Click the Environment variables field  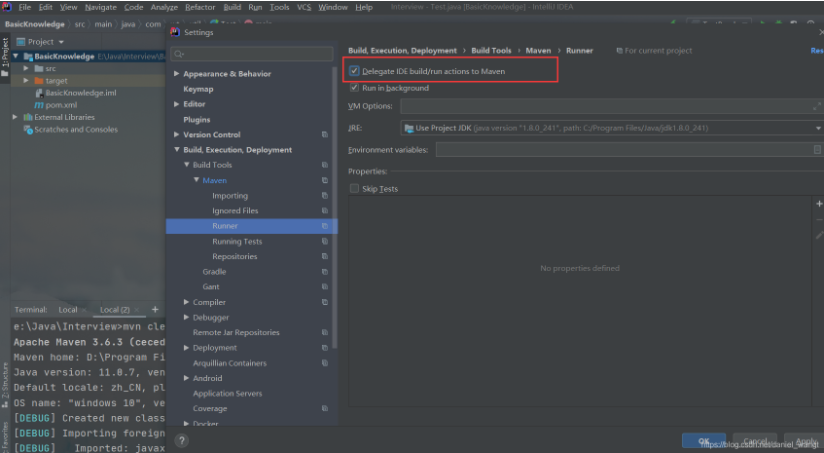click(x=629, y=150)
